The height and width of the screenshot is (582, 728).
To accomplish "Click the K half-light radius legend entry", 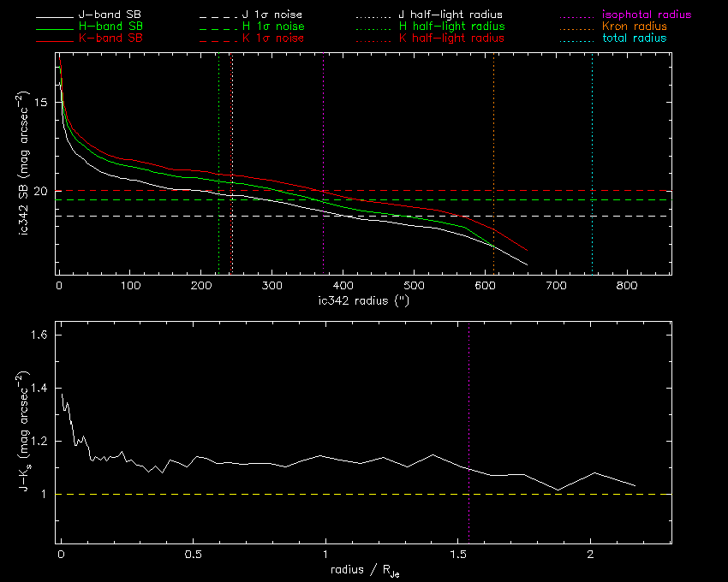I will (451, 39).
